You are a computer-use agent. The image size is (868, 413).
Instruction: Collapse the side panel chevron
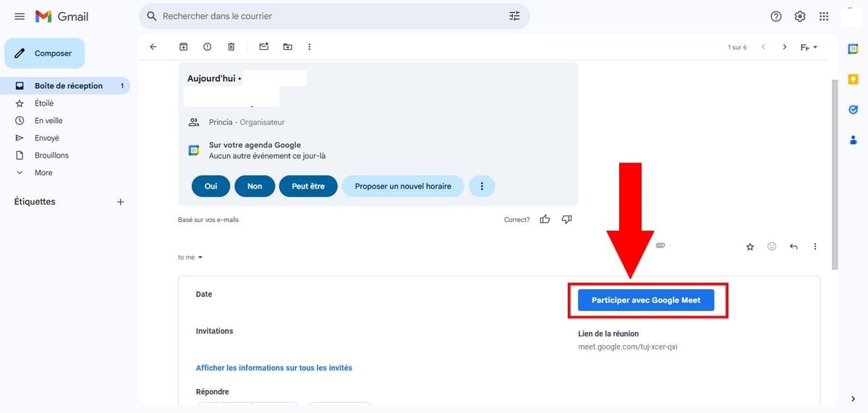[x=853, y=398]
